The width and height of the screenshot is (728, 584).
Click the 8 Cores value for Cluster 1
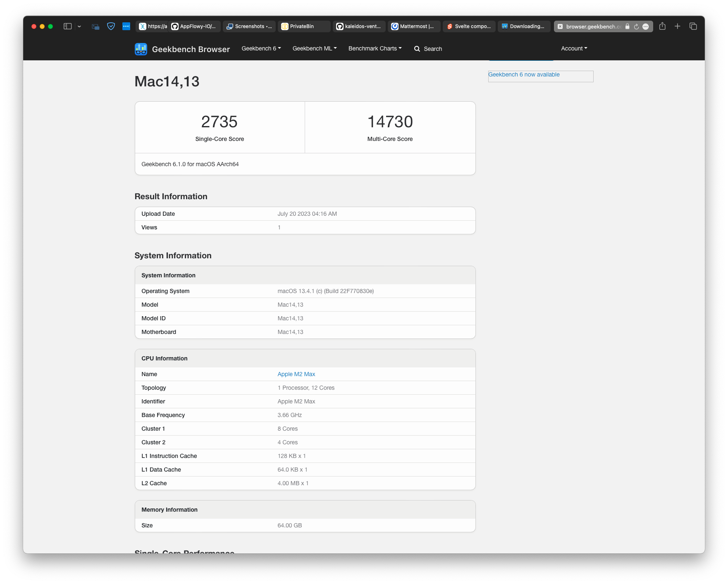288,429
